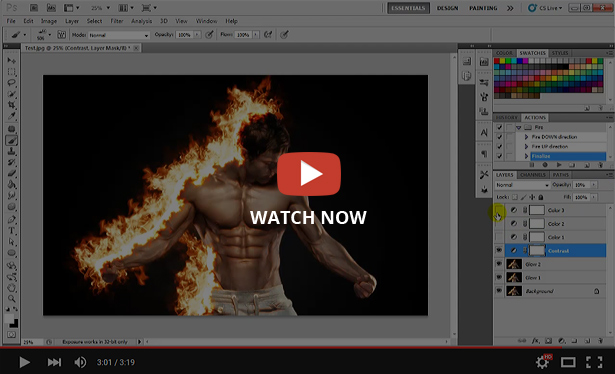
Task: Expand the Fire UP direction action
Action: pyautogui.click(x=526, y=146)
